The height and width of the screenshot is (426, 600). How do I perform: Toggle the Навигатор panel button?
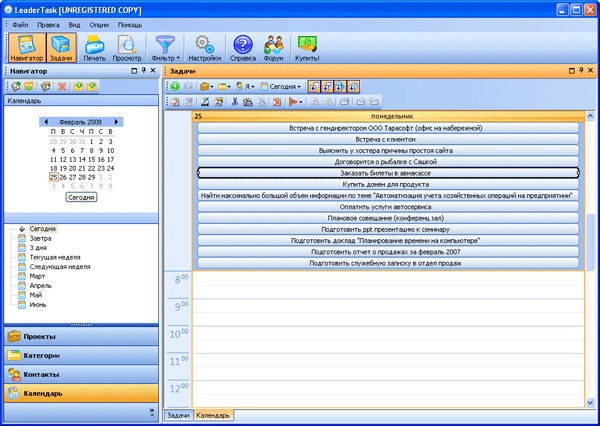coord(27,47)
